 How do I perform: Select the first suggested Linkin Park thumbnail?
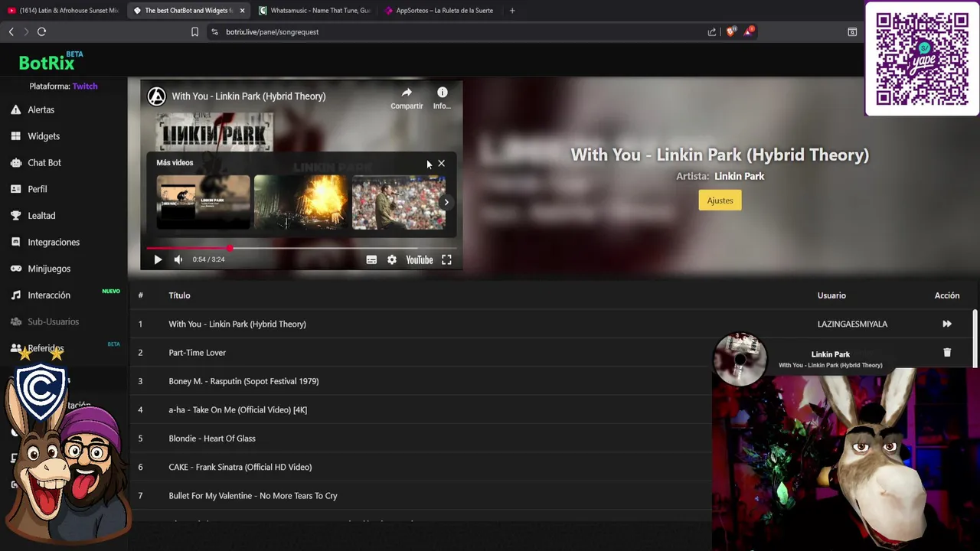click(203, 202)
